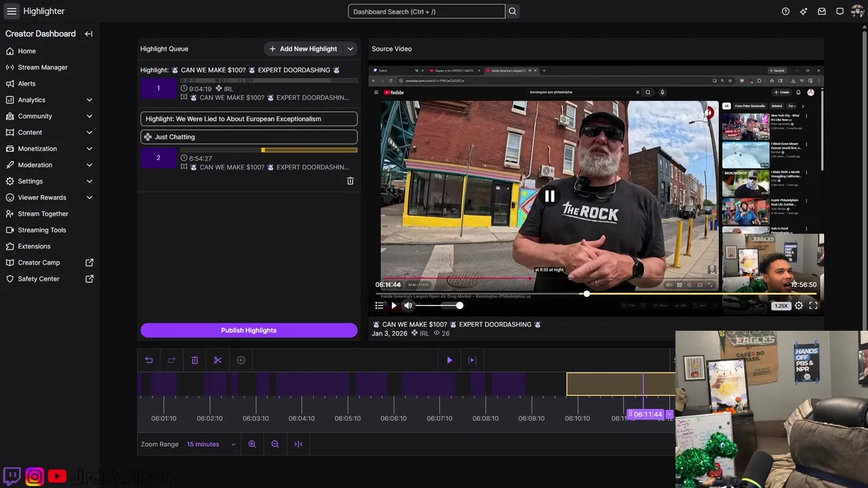Open the video player chapters list icon

tap(379, 306)
